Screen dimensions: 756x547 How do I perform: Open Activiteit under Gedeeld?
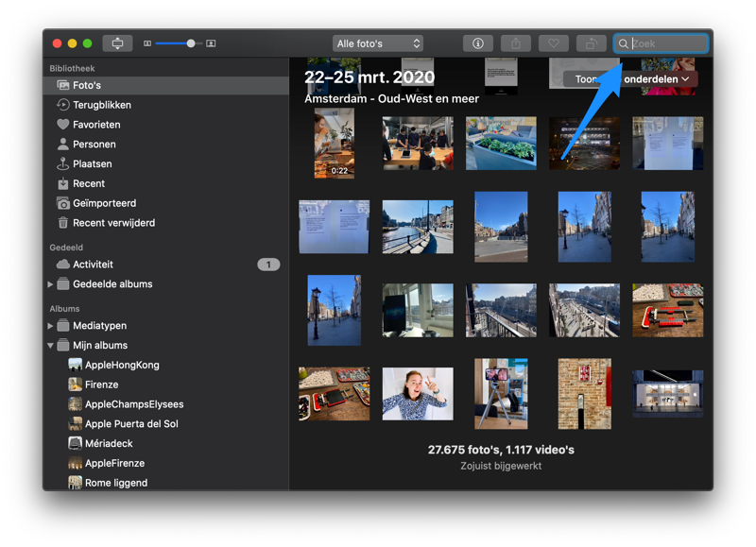pos(166,265)
